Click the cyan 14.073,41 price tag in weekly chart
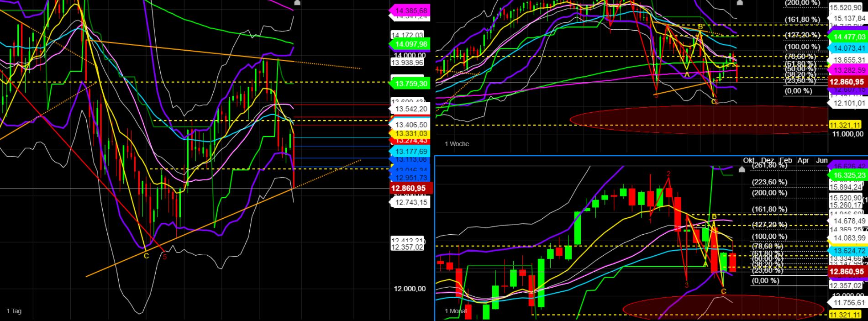This screenshot has width=868, height=321. click(848, 48)
